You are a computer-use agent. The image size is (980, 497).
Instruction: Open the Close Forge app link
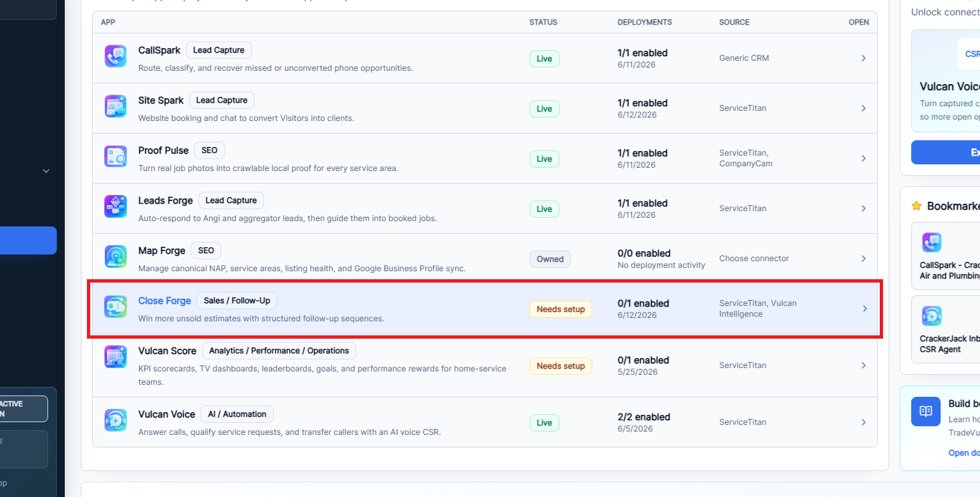(x=164, y=301)
